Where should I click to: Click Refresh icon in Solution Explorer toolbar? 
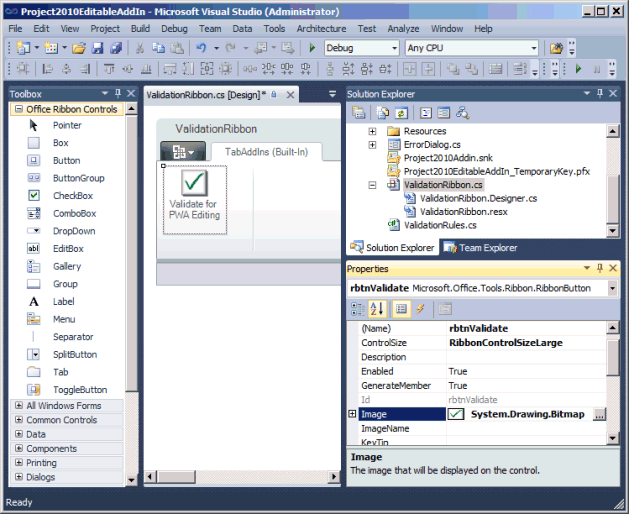pyautogui.click(x=401, y=113)
